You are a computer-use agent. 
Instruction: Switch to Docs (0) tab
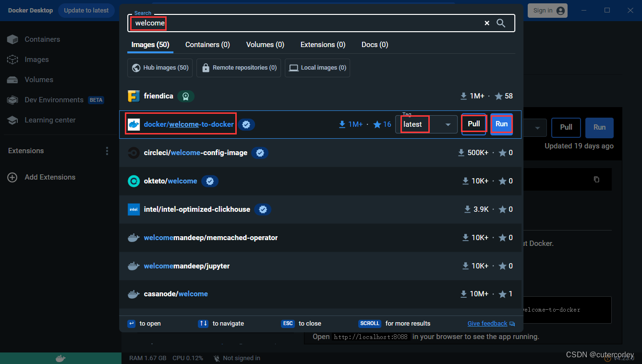click(375, 45)
